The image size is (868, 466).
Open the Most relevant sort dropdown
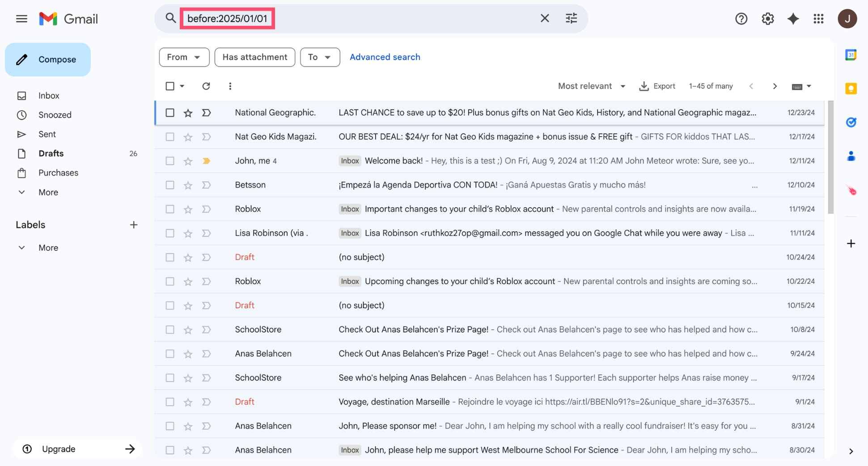591,86
